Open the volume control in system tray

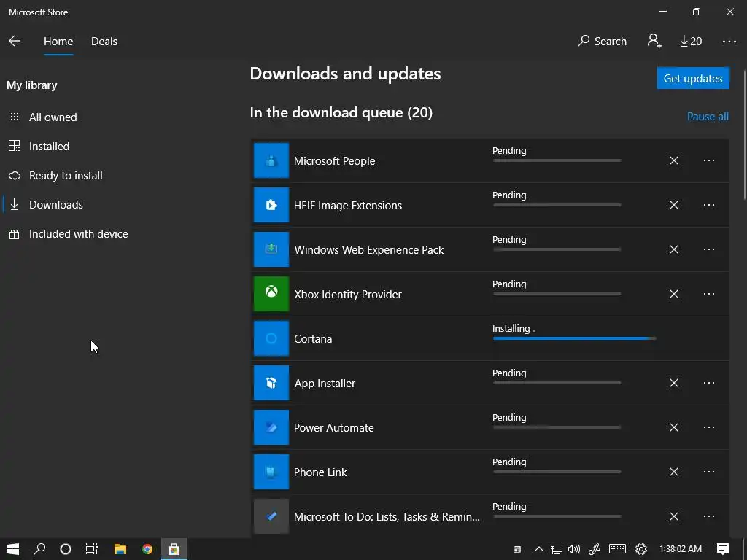pos(574,549)
